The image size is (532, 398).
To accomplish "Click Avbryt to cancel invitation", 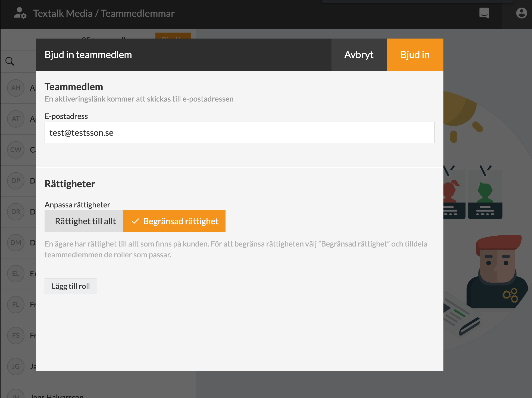I will point(359,55).
